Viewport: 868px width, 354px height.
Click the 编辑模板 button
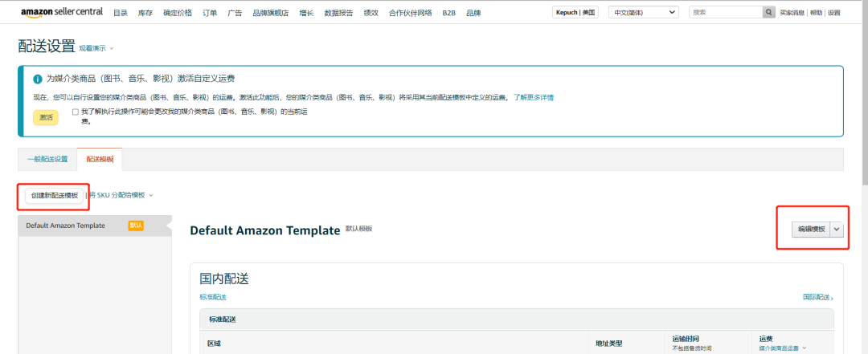812,230
